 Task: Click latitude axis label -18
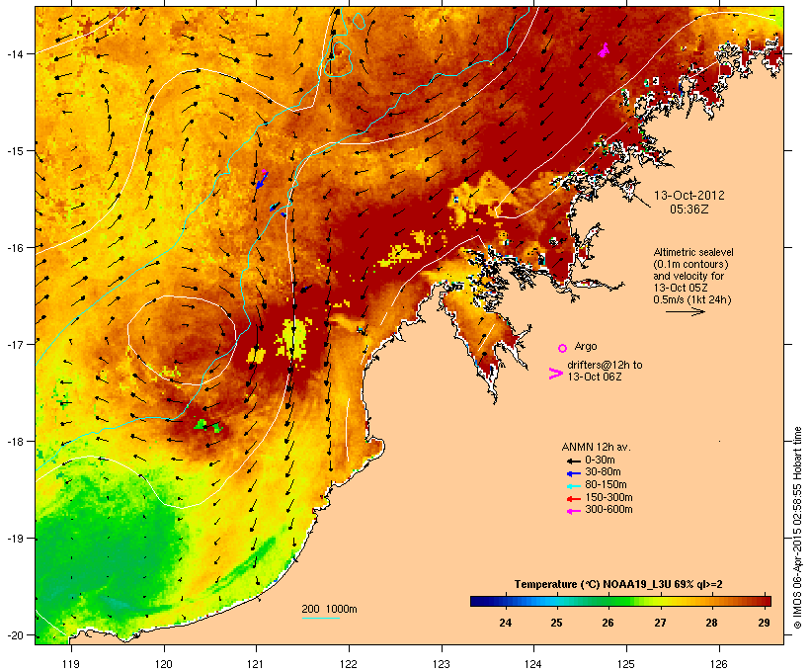(x=15, y=442)
